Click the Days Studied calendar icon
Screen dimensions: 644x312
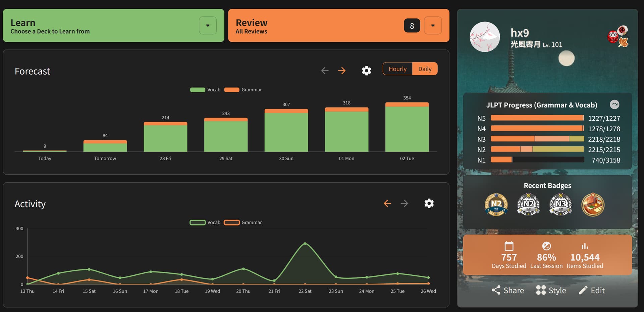(509, 246)
